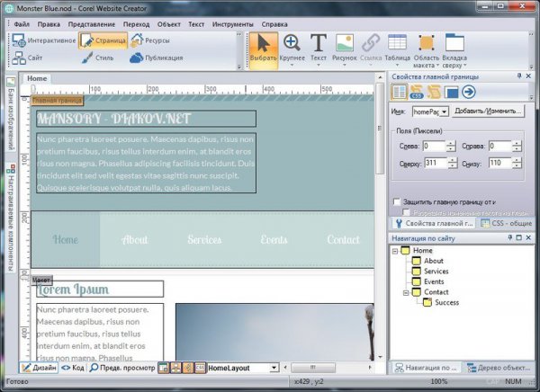Open the Публикация view
The image size is (540, 392).
(x=157, y=58)
